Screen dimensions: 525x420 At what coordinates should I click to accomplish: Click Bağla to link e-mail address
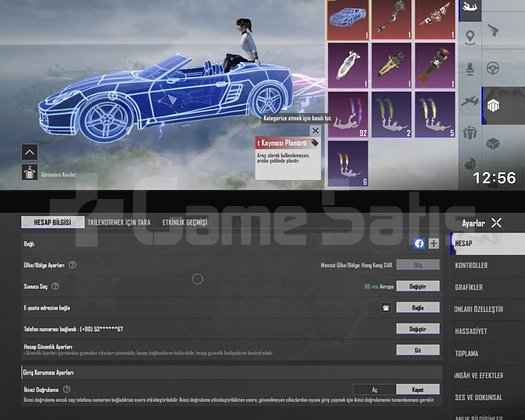[x=418, y=307]
